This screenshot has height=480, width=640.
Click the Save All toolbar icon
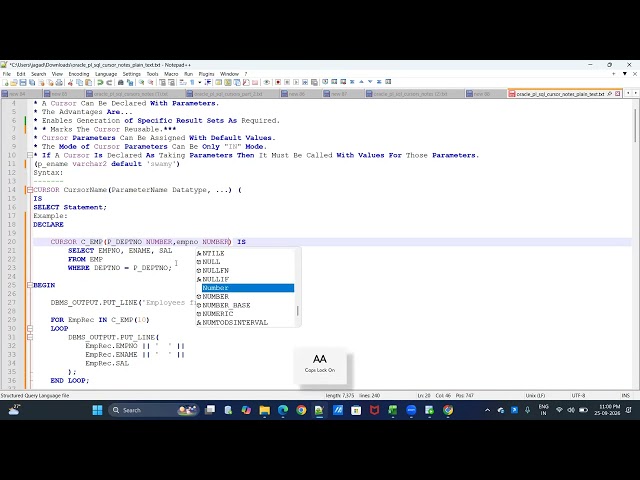coord(32,82)
